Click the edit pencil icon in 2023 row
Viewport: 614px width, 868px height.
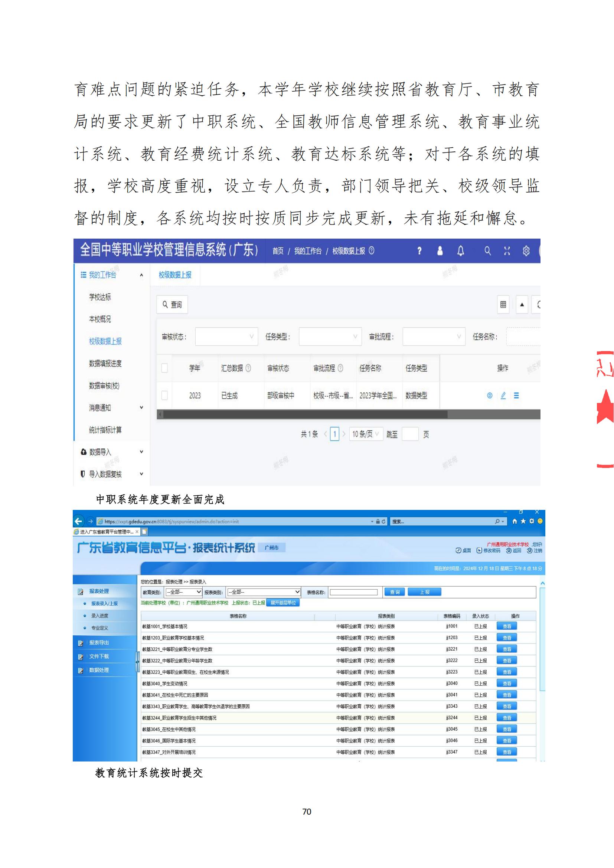503,396
